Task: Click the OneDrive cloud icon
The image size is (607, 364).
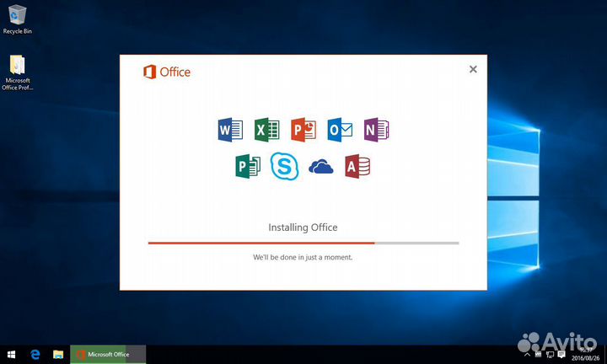Action: click(321, 167)
